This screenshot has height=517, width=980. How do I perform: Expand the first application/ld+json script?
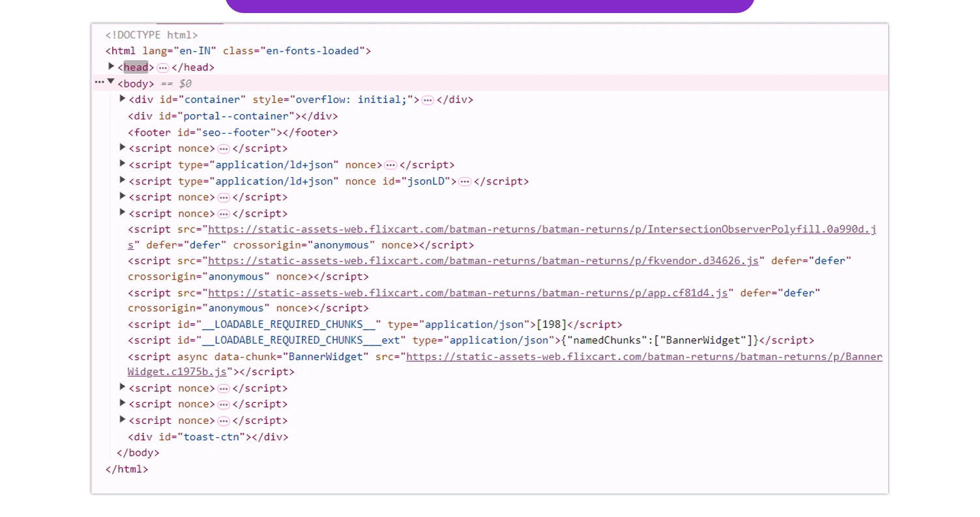pos(122,163)
